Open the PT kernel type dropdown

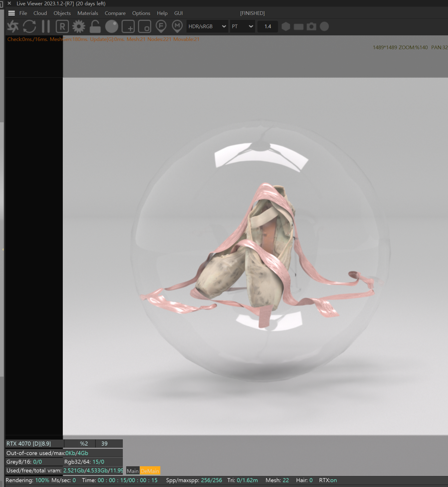[242, 27]
